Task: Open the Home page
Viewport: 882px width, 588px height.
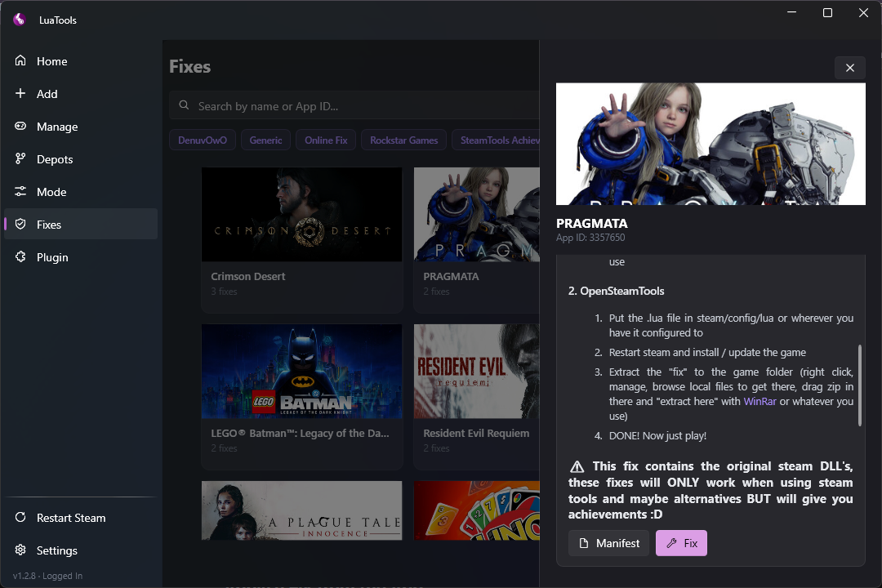Action: (81, 60)
